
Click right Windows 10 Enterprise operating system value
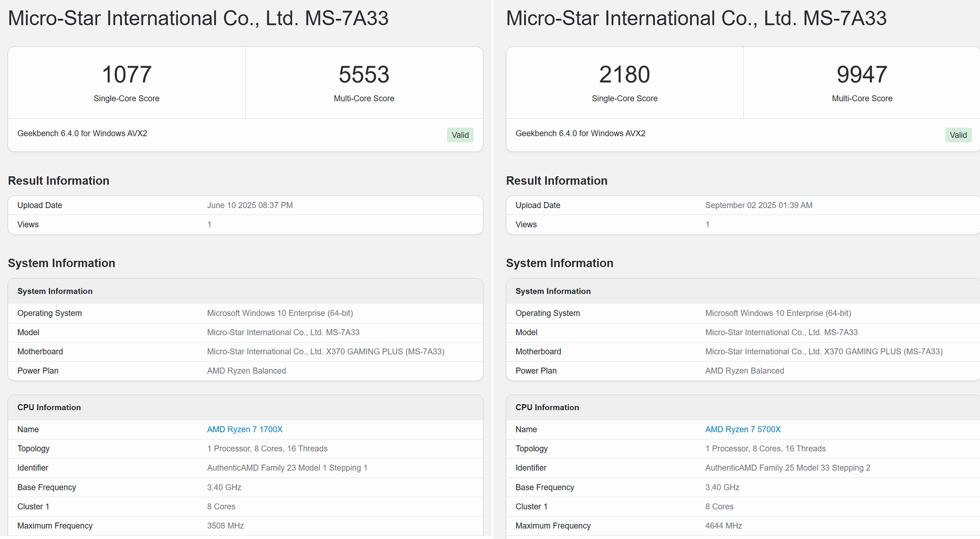(x=778, y=313)
